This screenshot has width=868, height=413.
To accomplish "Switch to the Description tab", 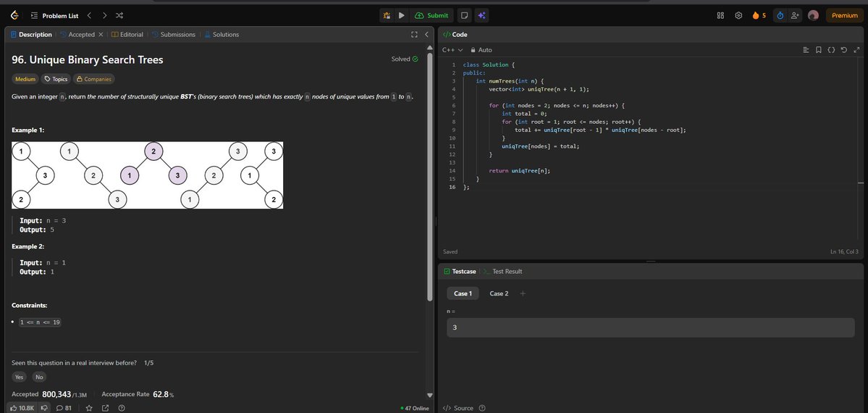I will pyautogui.click(x=31, y=34).
